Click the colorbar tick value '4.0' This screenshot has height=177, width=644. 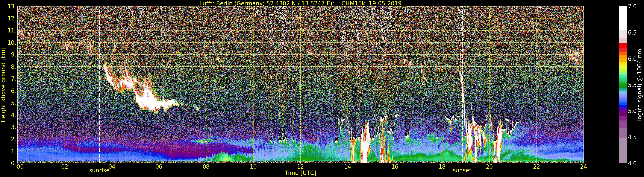point(632,163)
